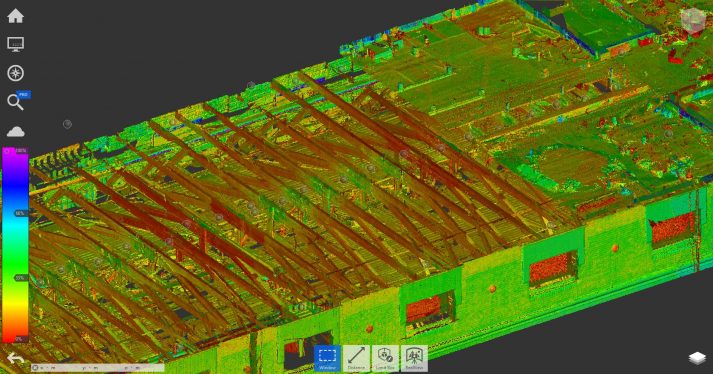Click the 100% label on the color legend
Screen dimensions: 713x374
(x=21, y=151)
